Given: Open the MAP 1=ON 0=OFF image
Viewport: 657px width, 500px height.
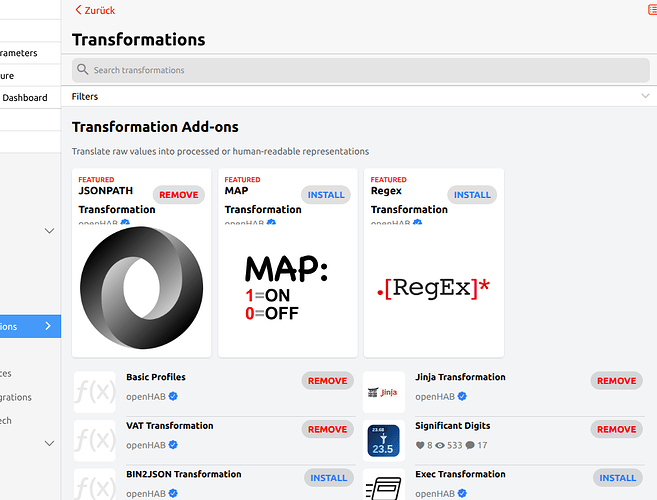Looking at the screenshot, I should 287,288.
